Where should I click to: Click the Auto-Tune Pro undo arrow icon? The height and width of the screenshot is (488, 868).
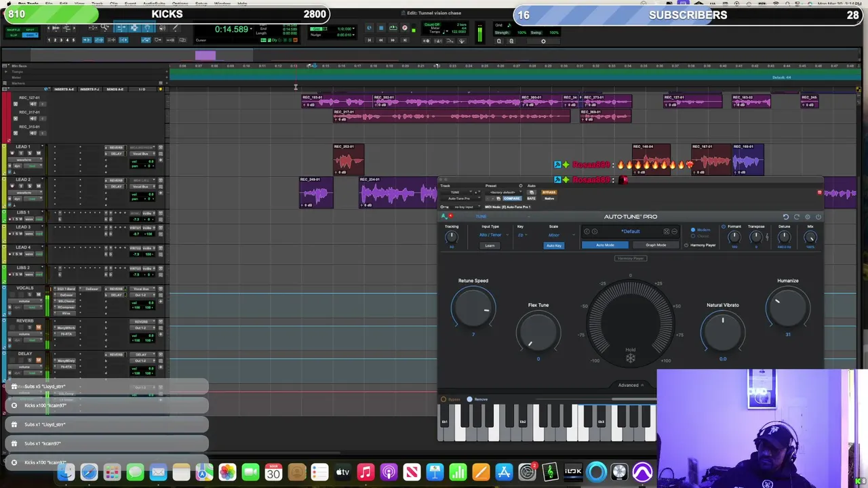786,217
